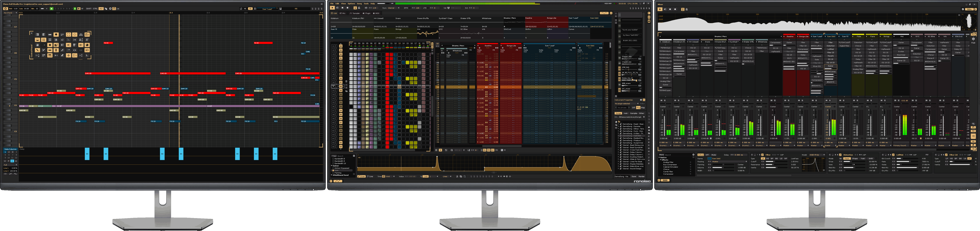Image resolution: width=980 pixels, height=231 pixels.
Task: Click the four-way move arrows icon in Control Panel
Action: coord(68,55)
